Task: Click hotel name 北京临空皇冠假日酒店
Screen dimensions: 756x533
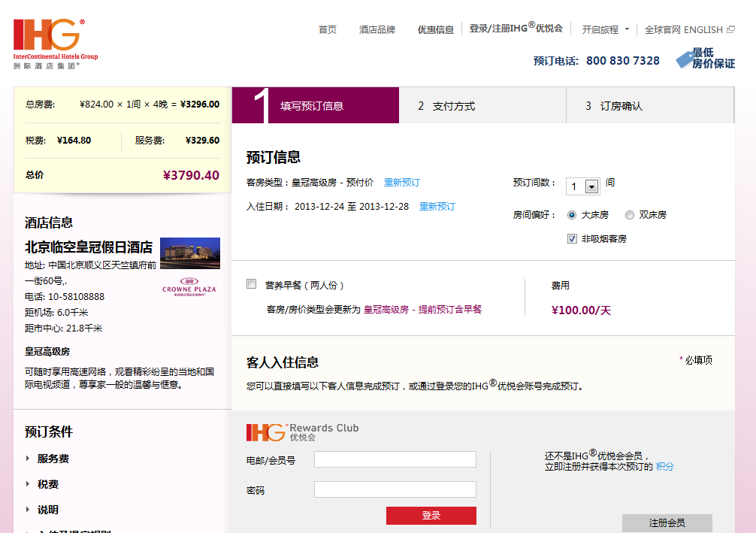Action: 89,247
